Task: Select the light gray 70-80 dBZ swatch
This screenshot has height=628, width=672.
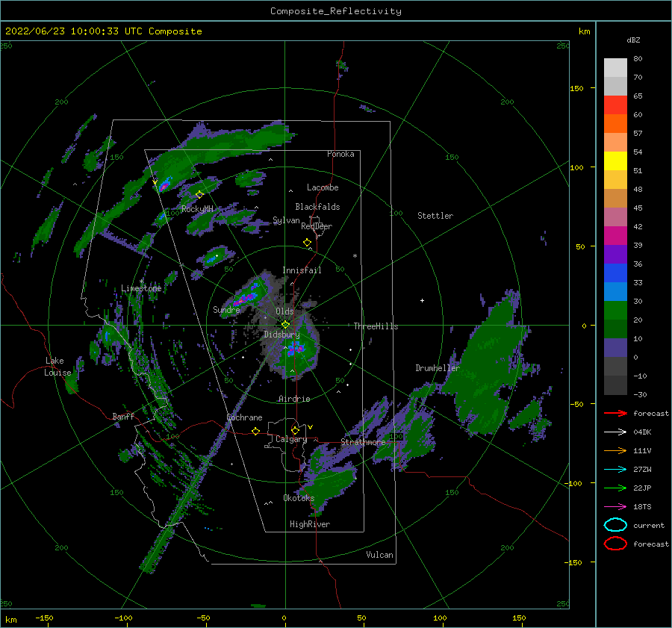Action: [x=615, y=67]
